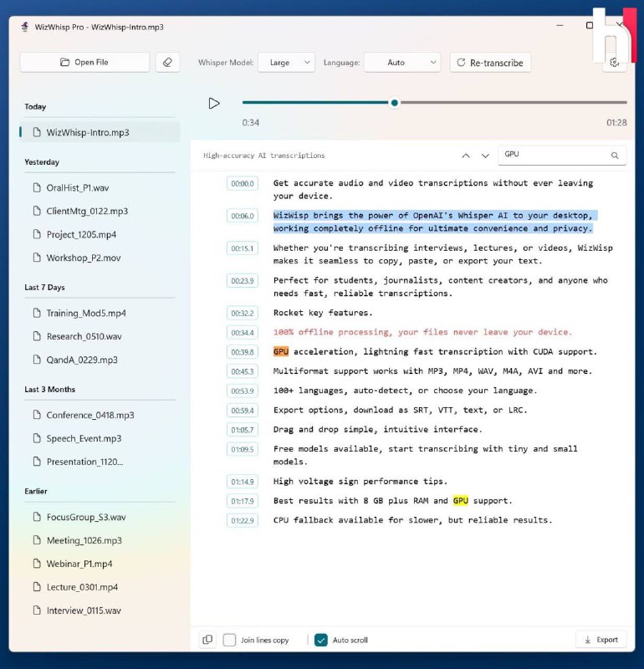Open Project_1205.mp4 from the list
The height and width of the screenshot is (669, 644).
coord(100,235)
